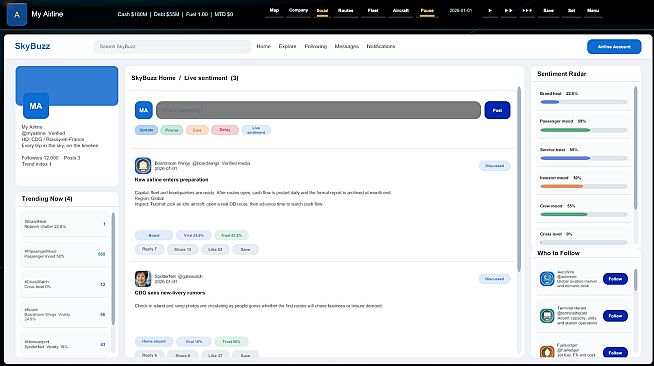Select the Update post type chip
Screen dimensions: 654x366
[x=146, y=130]
